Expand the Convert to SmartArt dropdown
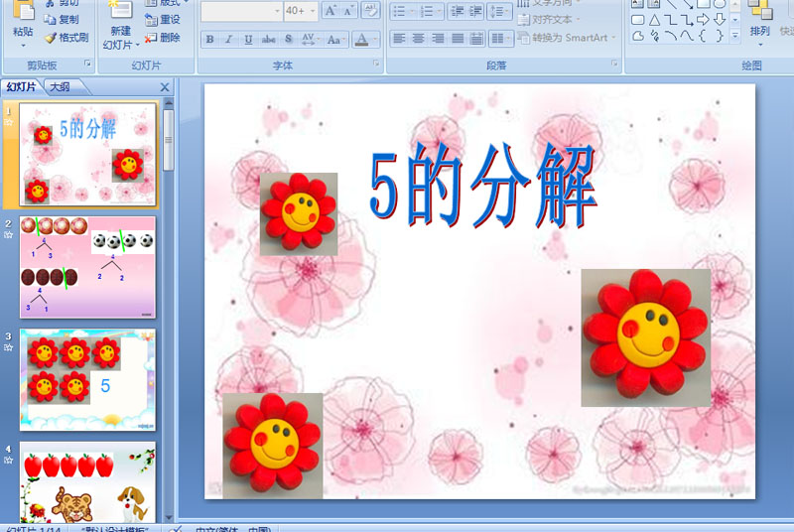 point(614,38)
